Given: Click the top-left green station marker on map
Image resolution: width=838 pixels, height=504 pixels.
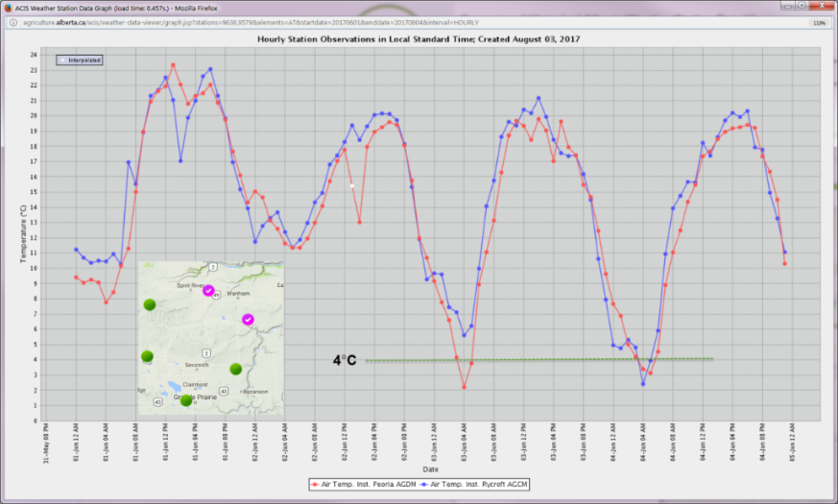Looking at the screenshot, I should pyautogui.click(x=149, y=305).
